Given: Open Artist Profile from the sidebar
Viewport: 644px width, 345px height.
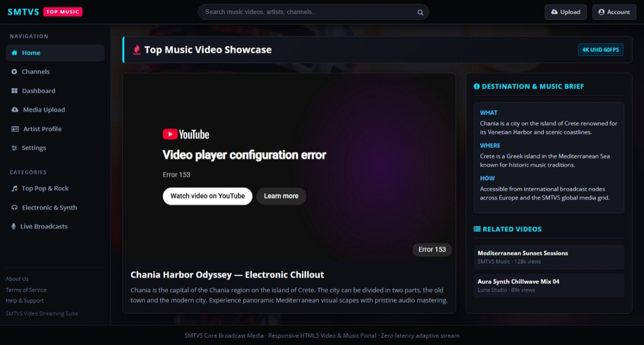Looking at the screenshot, I should pyautogui.click(x=55, y=129).
